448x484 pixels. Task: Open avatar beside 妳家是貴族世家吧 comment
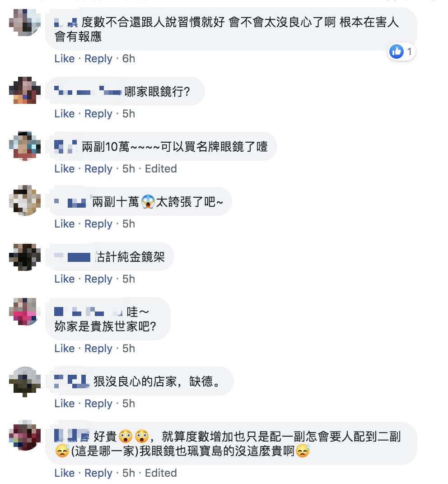click(25, 312)
